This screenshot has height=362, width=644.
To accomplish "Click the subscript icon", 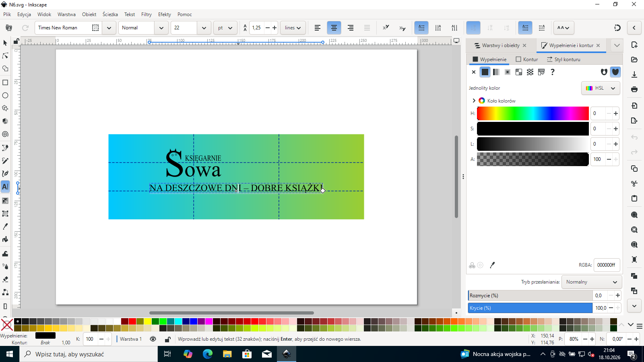I will 402,28.
